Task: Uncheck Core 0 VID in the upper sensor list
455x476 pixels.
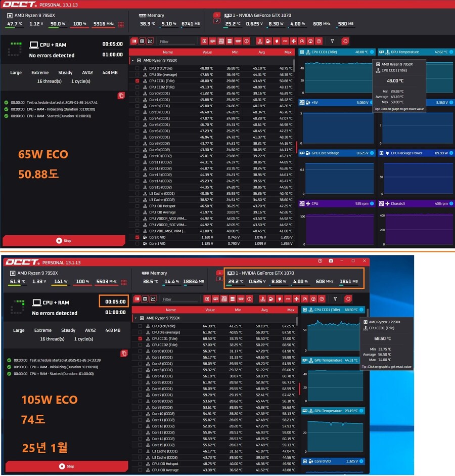Action: tap(138, 237)
